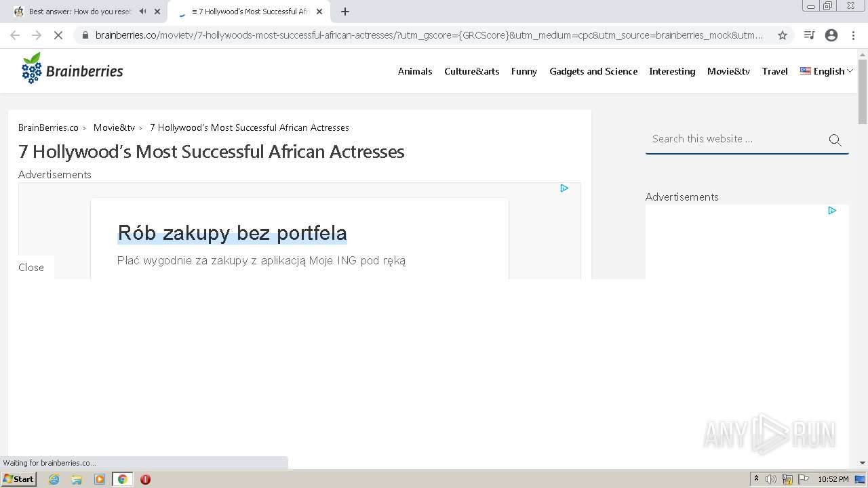Open media player from taskbar
The image size is (868, 488).
pyautogui.click(x=100, y=479)
